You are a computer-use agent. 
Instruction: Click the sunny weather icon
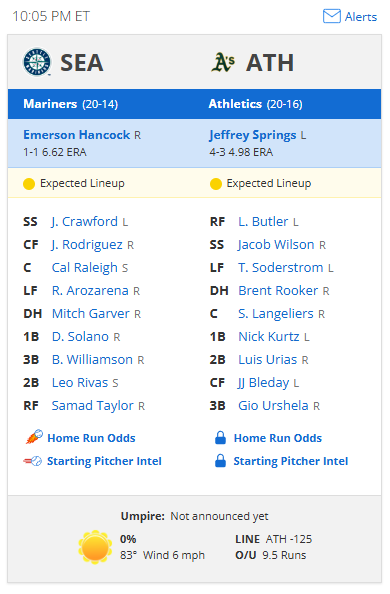pyautogui.click(x=95, y=547)
